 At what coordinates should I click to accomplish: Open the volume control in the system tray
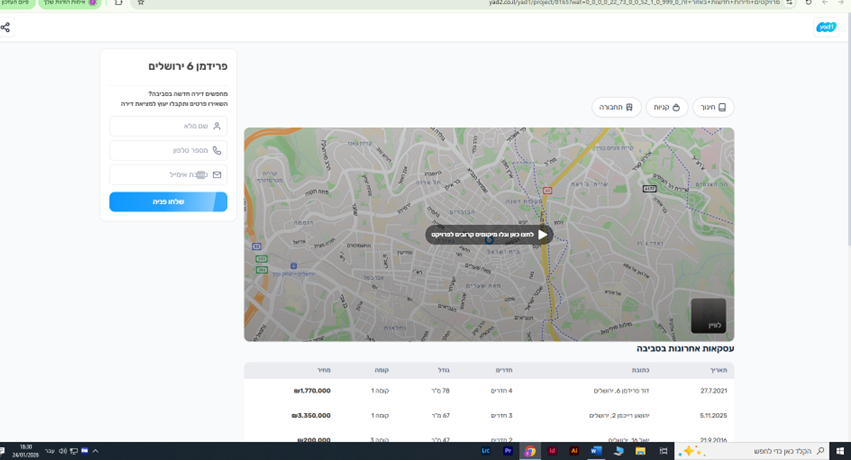(x=62, y=451)
